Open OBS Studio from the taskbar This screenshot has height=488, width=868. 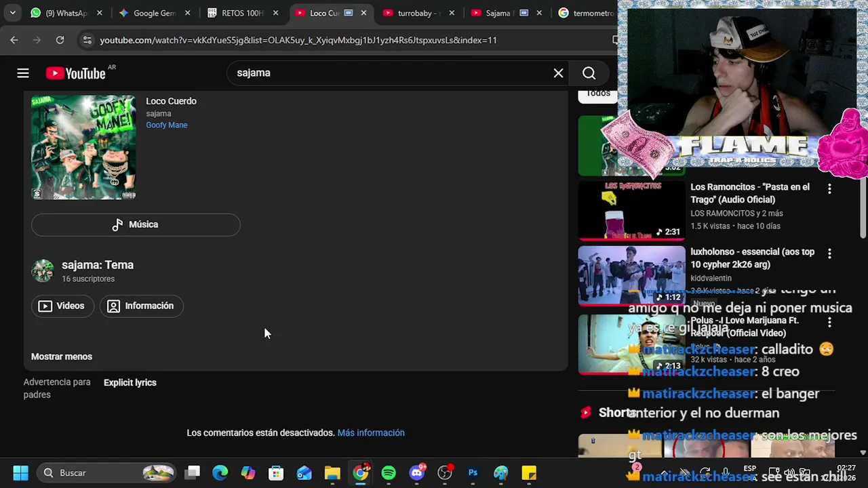[445, 472]
